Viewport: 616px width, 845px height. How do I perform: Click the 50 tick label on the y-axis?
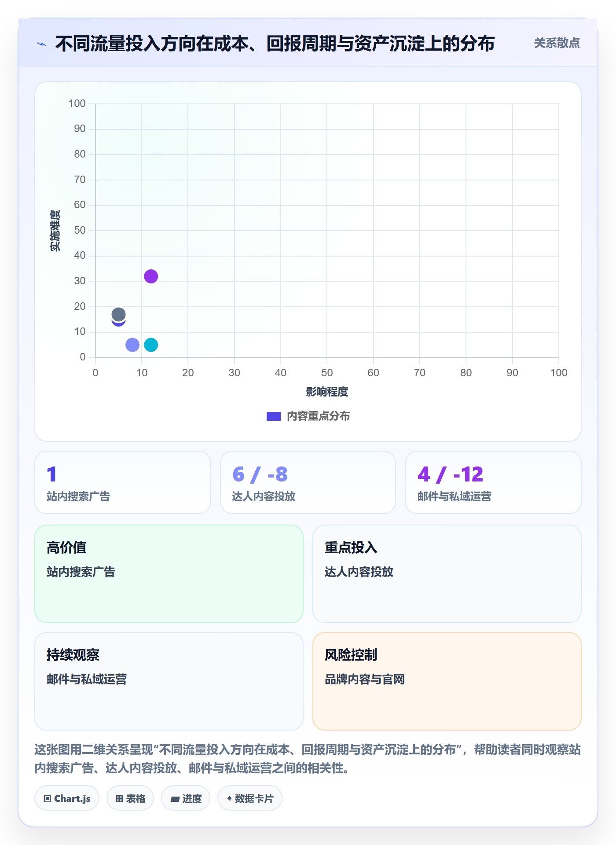point(80,230)
